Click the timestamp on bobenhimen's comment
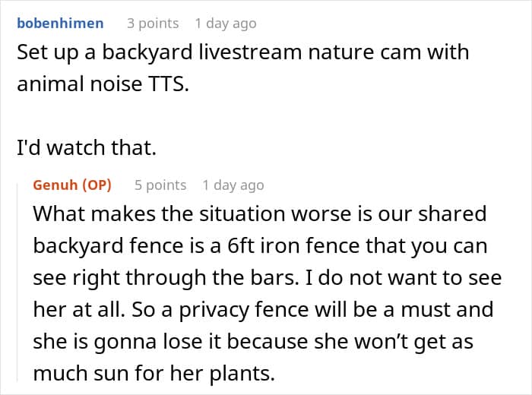 (x=225, y=23)
